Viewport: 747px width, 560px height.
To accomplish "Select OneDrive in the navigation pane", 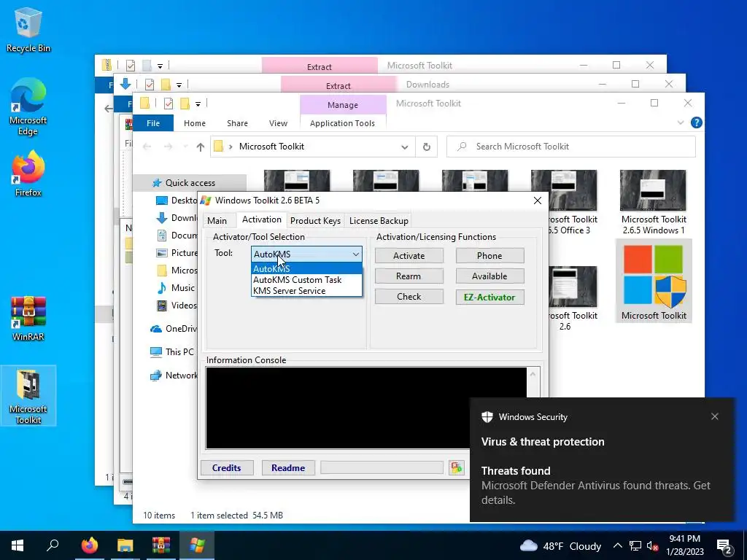I will point(174,329).
